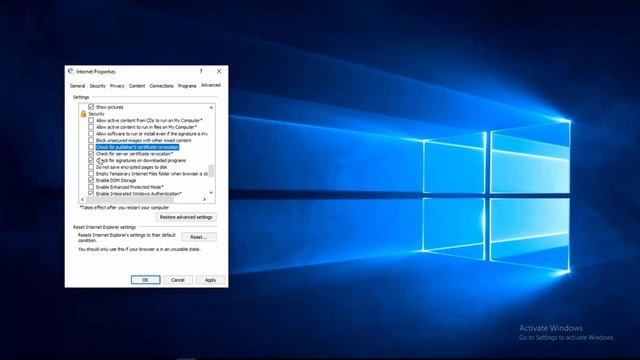Screen dimensions: 640x360
Task: Toggle Enable Integrated Windows Authentication checkbox
Action: pos(91,193)
